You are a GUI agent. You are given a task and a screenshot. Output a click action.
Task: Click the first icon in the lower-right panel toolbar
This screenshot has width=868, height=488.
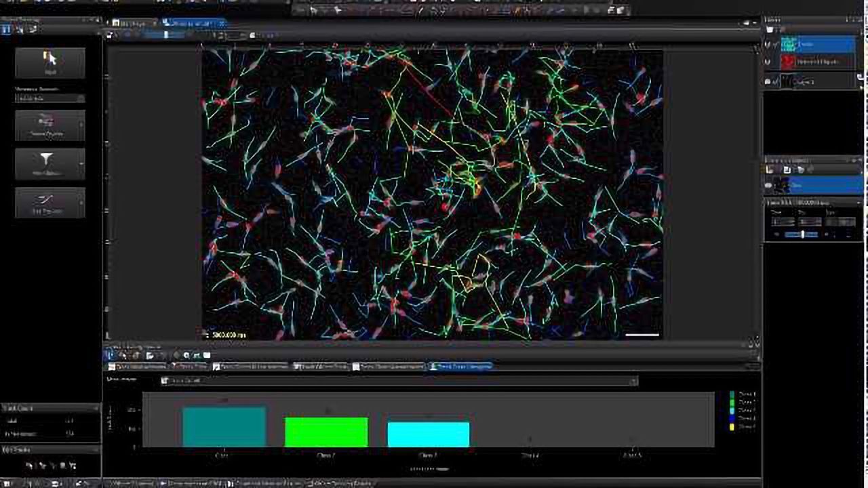click(x=770, y=169)
